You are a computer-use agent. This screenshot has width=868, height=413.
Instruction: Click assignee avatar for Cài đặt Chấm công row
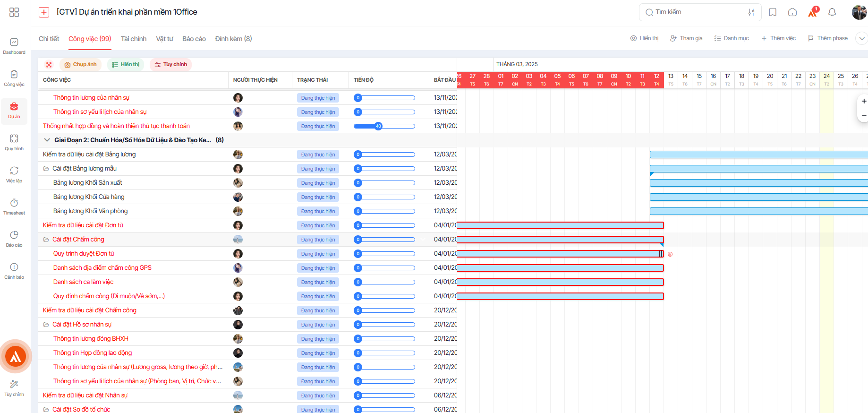[238, 240]
